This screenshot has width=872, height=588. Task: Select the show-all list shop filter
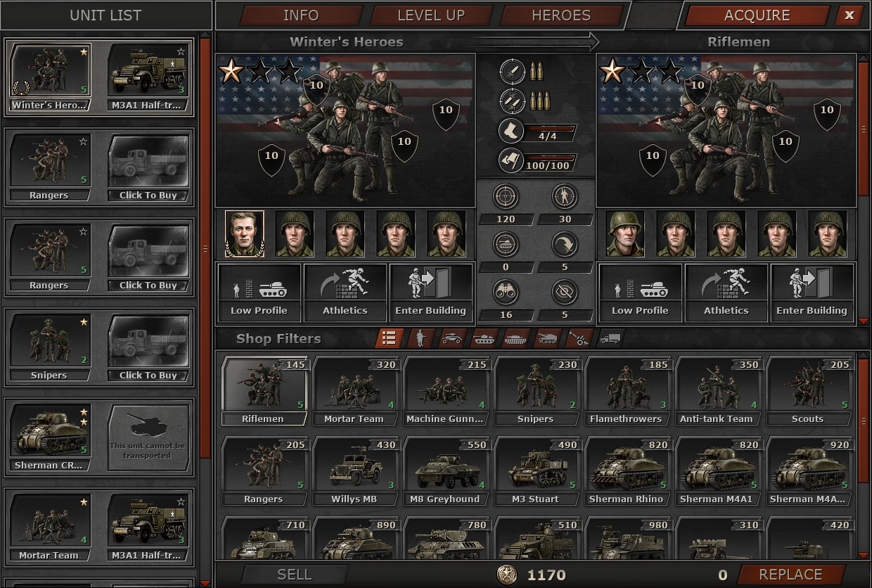pos(388,338)
